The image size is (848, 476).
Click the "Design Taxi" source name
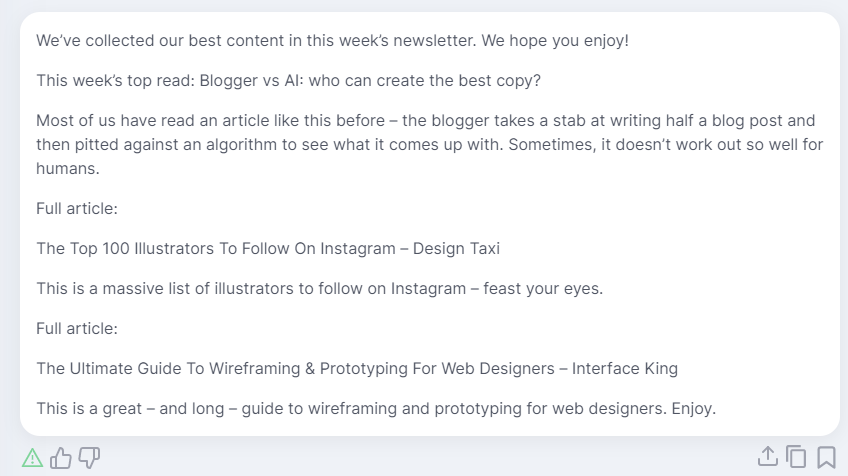click(x=456, y=248)
